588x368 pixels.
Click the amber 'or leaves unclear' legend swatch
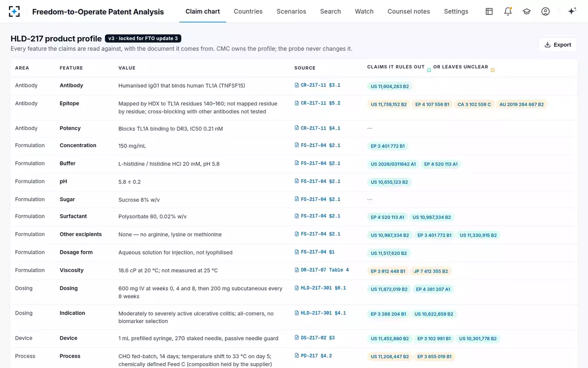(492, 70)
